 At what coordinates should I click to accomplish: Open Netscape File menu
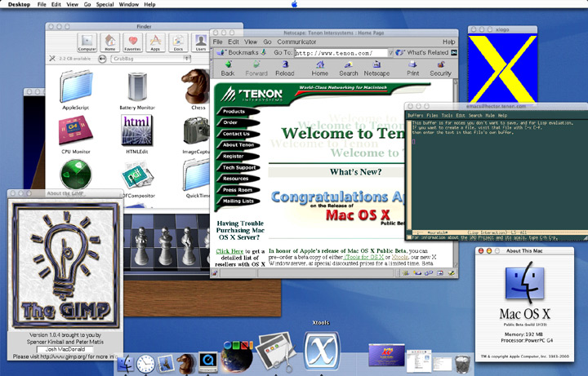218,42
